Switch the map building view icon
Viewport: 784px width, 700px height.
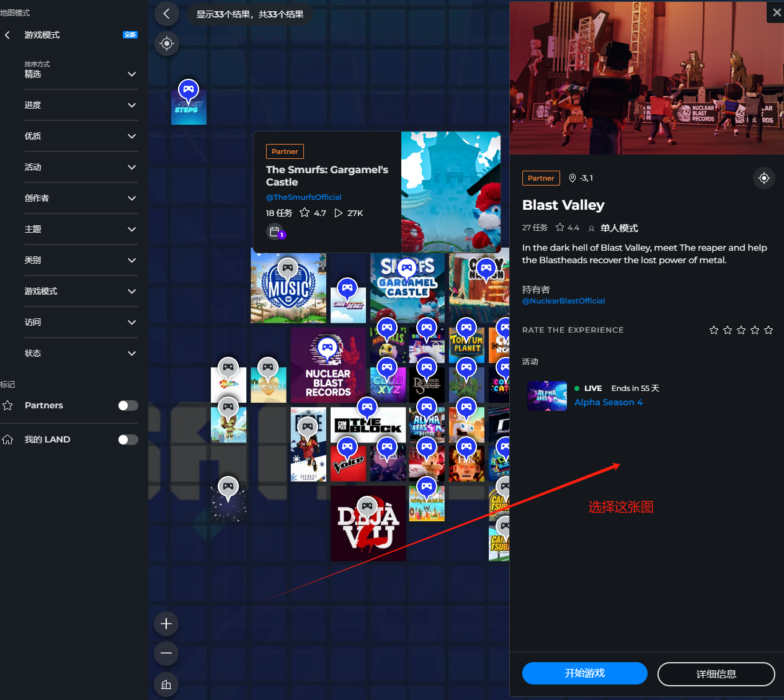[x=166, y=684]
